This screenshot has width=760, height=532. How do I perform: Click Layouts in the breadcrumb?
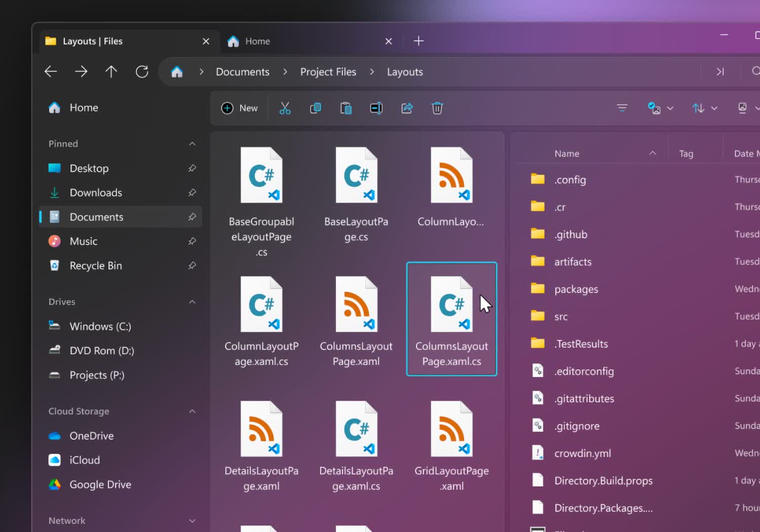click(405, 72)
